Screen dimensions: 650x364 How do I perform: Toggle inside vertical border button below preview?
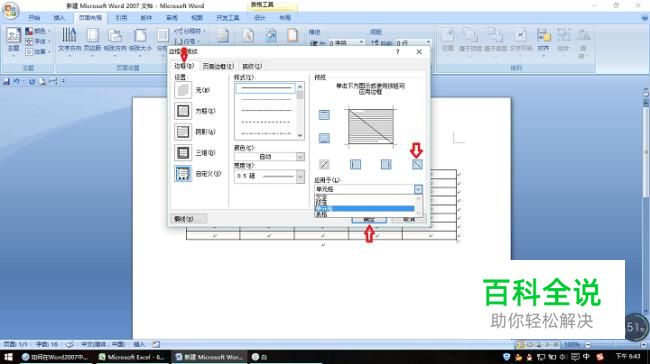(386, 164)
